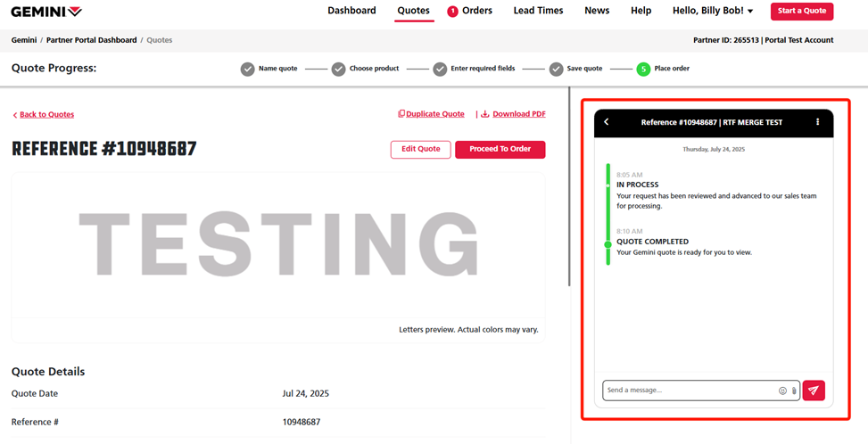Click the Place order step circle

643,69
